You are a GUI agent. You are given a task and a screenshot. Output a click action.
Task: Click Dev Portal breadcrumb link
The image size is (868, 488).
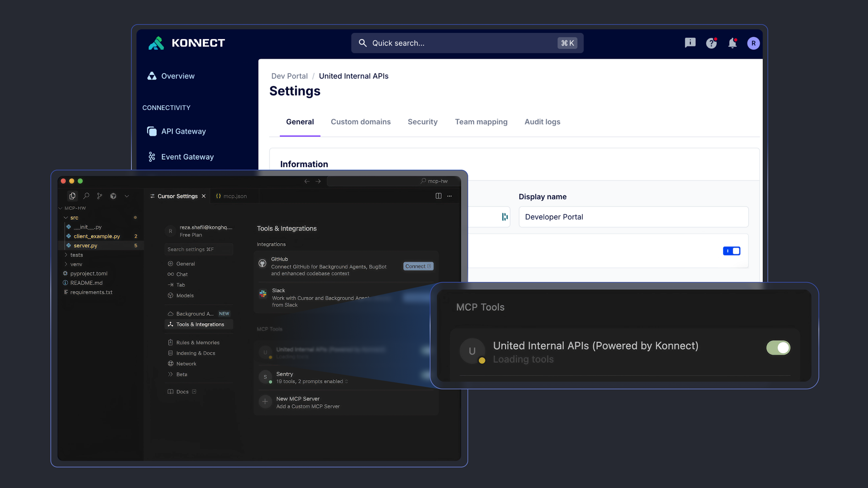(289, 76)
